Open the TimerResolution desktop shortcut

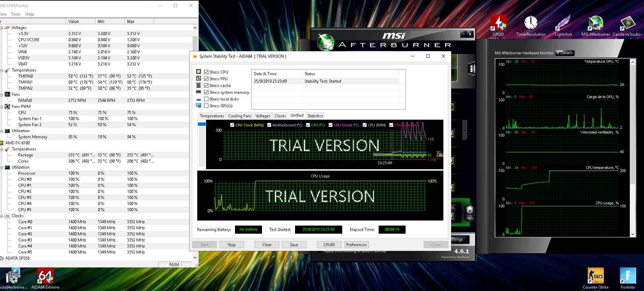tap(531, 25)
